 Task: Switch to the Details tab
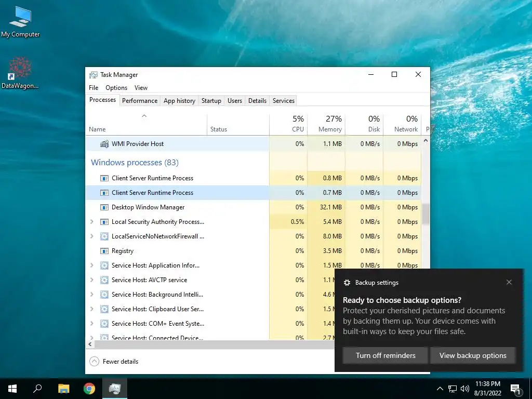(x=257, y=101)
